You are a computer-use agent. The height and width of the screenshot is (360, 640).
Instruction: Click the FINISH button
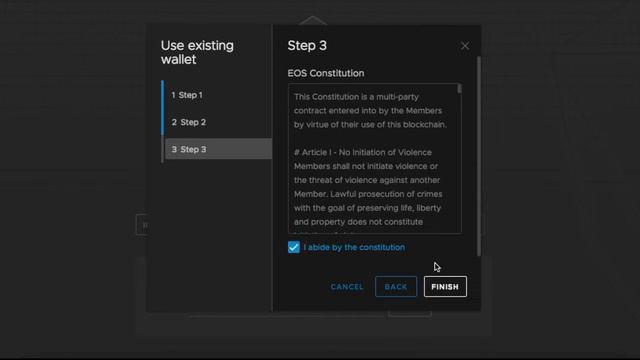445,287
